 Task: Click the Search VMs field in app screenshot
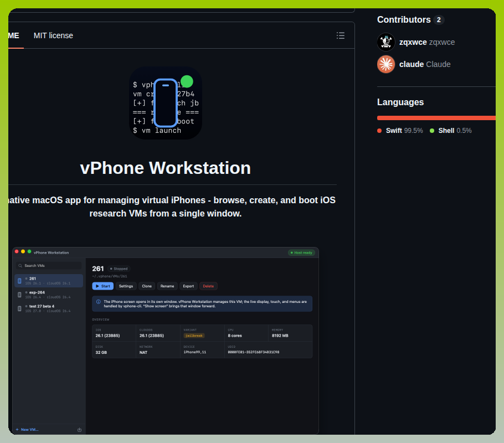[x=49, y=266]
